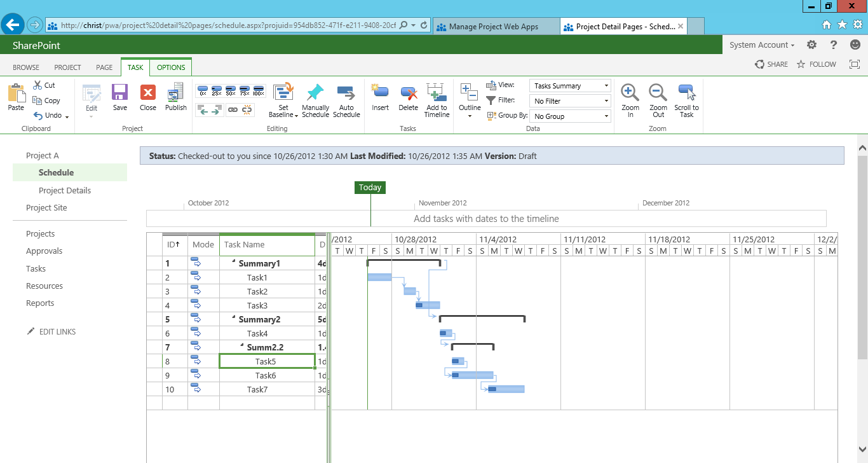Viewport: 868px width, 463px height.
Task: Click the Paste icon in Clipboard group
Action: (x=16, y=93)
